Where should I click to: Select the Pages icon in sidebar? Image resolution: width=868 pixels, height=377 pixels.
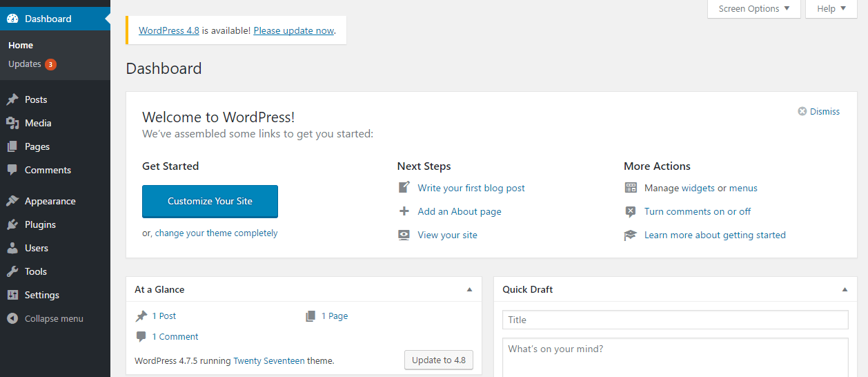pos(12,146)
